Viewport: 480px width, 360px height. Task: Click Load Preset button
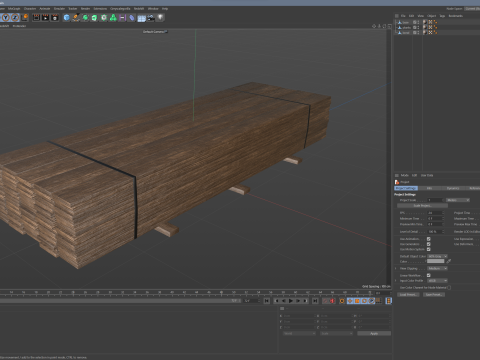coord(408,295)
